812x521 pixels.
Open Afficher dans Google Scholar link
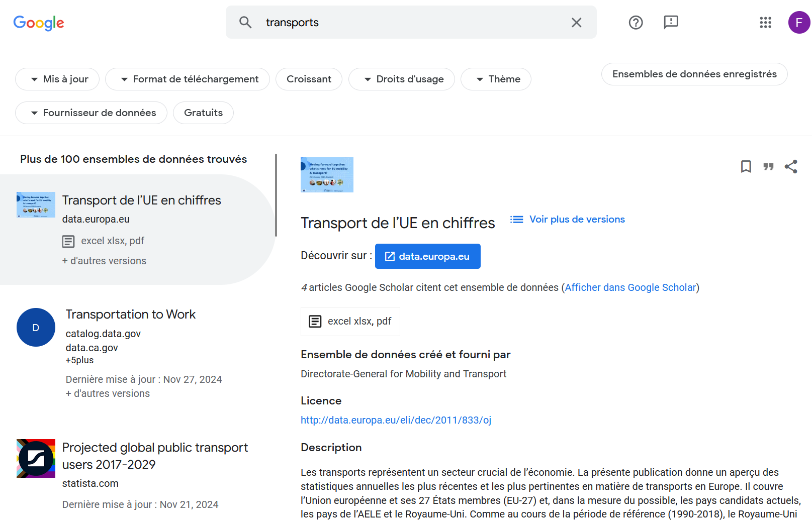[630, 287]
